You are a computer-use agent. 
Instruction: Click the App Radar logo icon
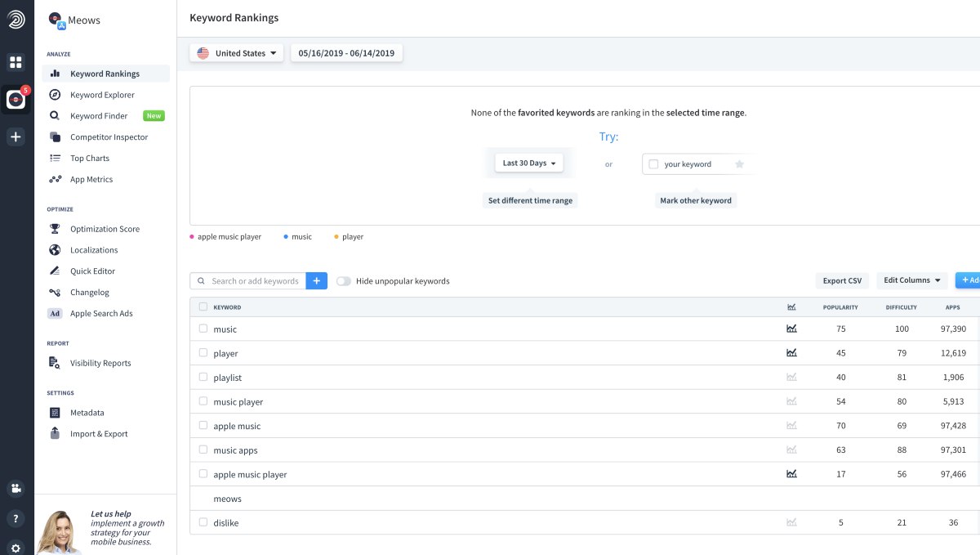(x=16, y=20)
